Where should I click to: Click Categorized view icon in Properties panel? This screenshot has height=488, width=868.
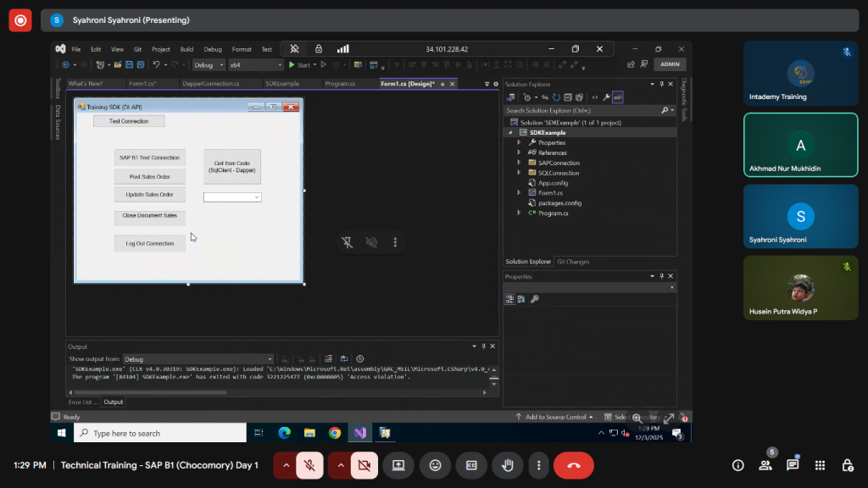(x=509, y=299)
